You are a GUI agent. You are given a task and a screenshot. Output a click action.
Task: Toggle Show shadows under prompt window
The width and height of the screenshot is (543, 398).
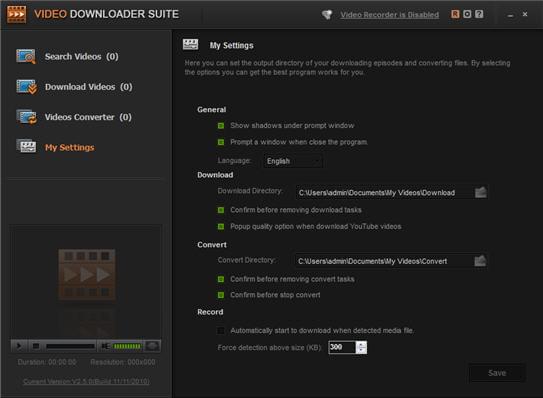click(x=221, y=125)
